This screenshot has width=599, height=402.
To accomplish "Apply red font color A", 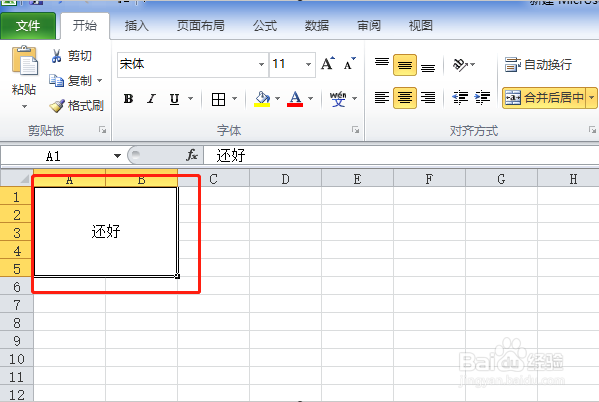I will pyautogui.click(x=295, y=99).
